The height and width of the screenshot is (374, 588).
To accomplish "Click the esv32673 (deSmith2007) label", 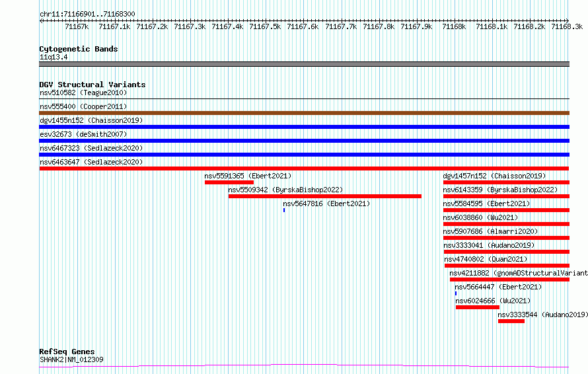I will tap(83, 134).
